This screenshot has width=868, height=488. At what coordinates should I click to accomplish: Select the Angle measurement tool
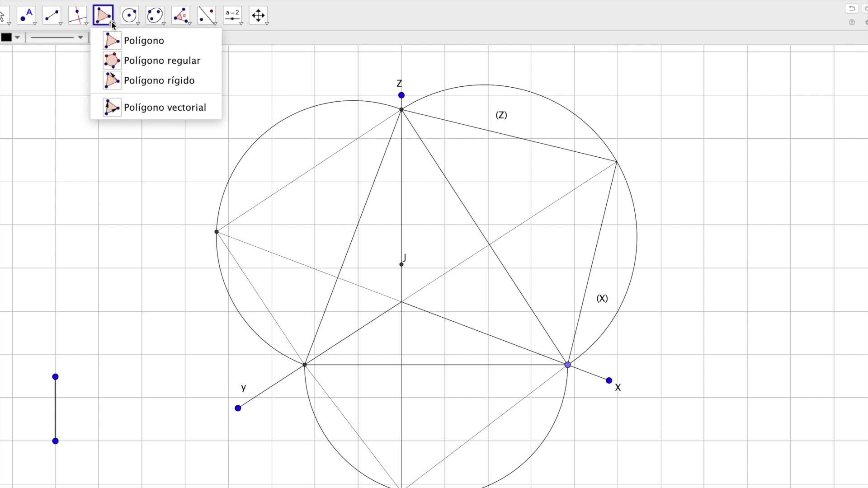pyautogui.click(x=181, y=15)
